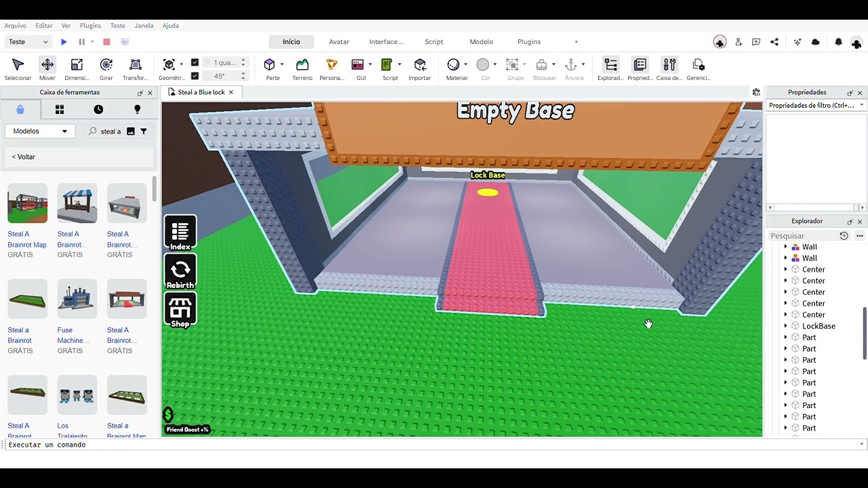Expand the first Wall tree item
Screen dimensions: 868x488
pyautogui.click(x=786, y=247)
